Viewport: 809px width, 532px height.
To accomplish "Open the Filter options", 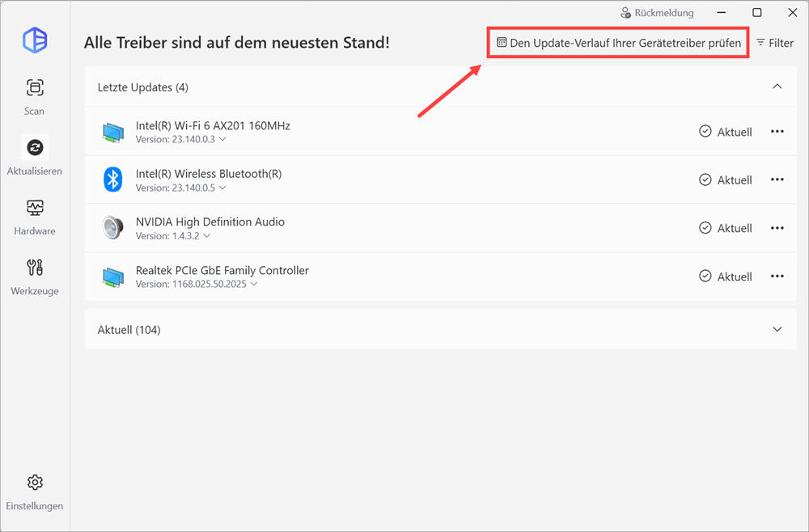I will [774, 43].
